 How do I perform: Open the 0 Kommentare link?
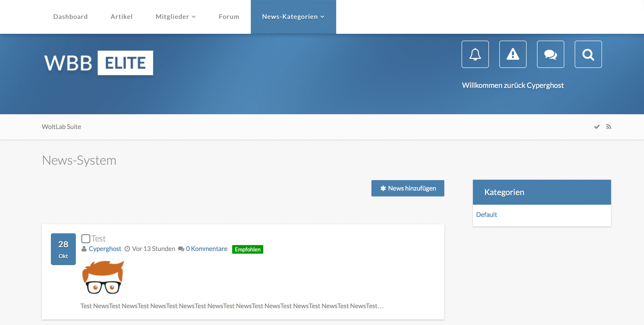206,249
